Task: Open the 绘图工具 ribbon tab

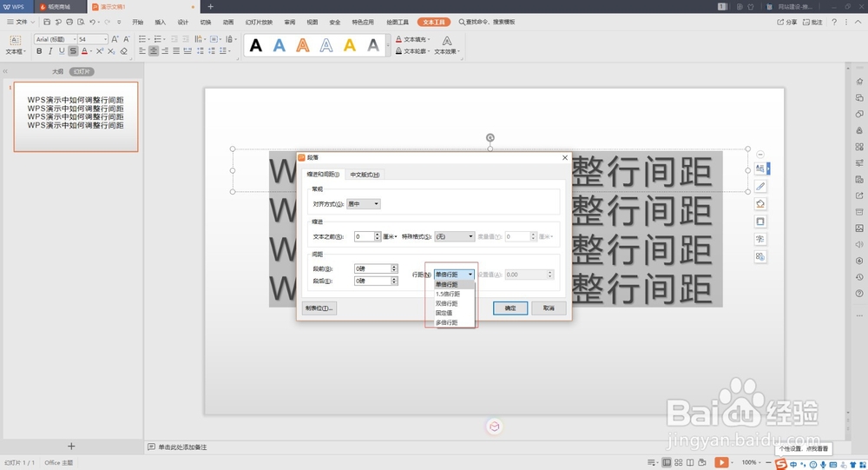Action: coord(398,23)
